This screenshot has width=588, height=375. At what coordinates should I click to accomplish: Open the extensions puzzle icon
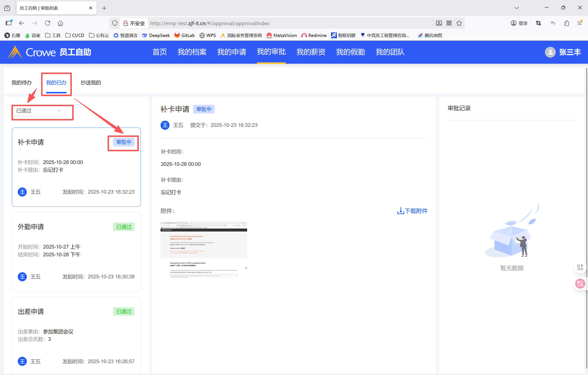pyautogui.click(x=567, y=23)
